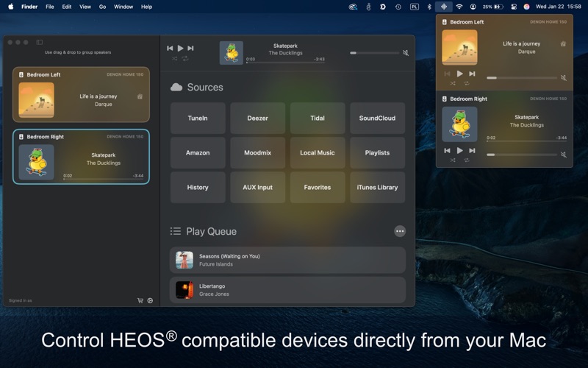
Task: Open Local Music source
Action: pos(318,153)
